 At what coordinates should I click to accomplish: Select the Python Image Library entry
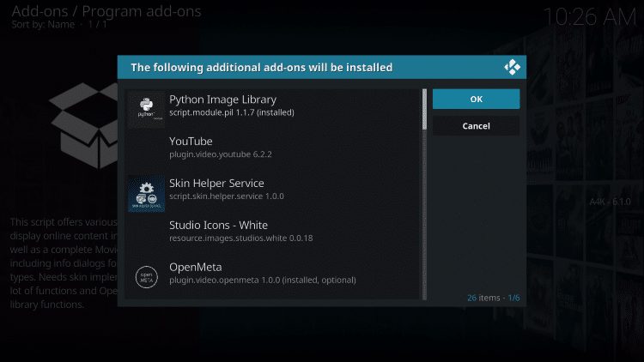(273, 110)
